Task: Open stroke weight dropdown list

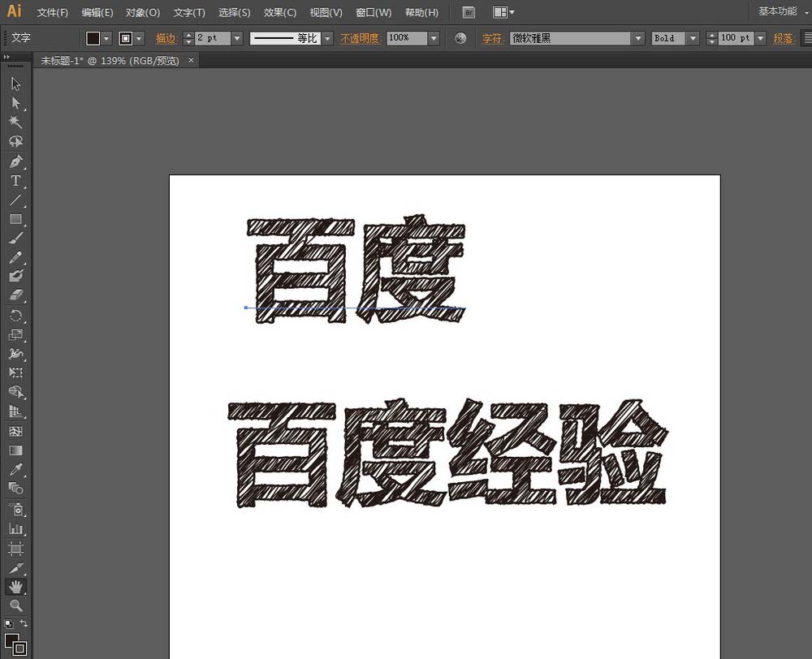Action: (x=237, y=38)
